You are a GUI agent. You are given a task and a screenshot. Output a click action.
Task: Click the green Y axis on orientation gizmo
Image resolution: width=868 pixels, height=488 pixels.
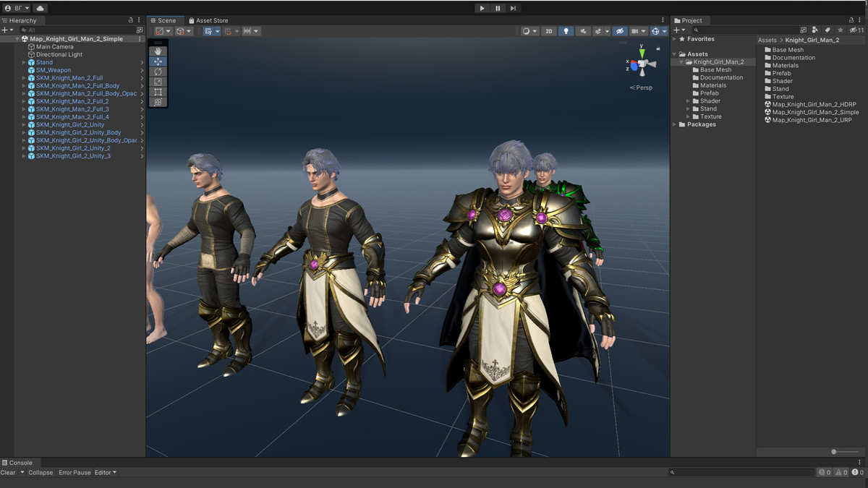pos(642,53)
